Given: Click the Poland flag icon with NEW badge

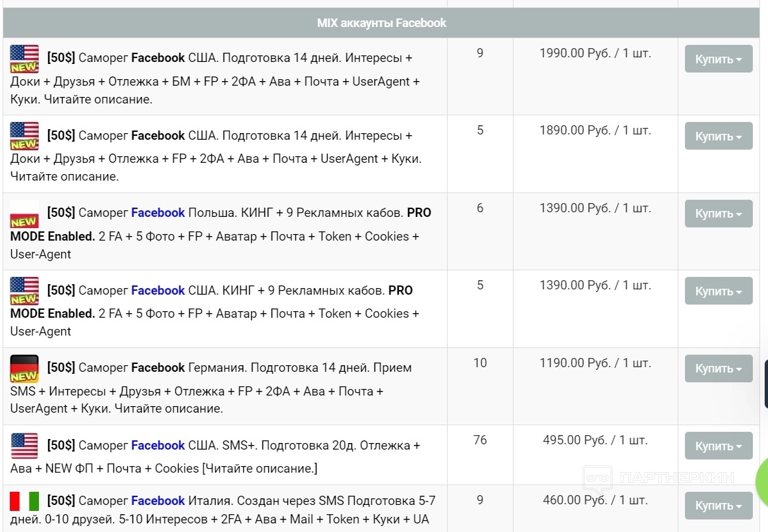Looking at the screenshot, I should tap(24, 214).
